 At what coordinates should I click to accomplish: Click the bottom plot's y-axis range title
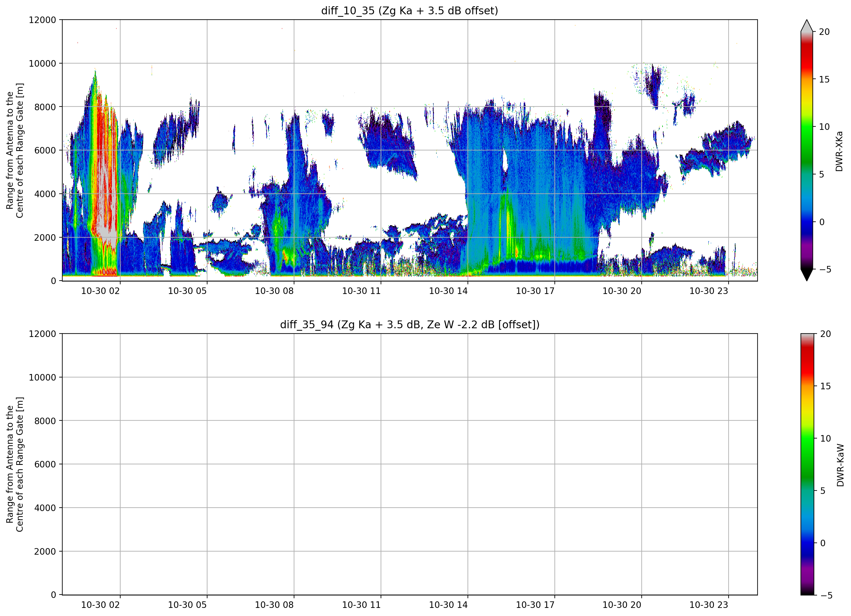15,464
